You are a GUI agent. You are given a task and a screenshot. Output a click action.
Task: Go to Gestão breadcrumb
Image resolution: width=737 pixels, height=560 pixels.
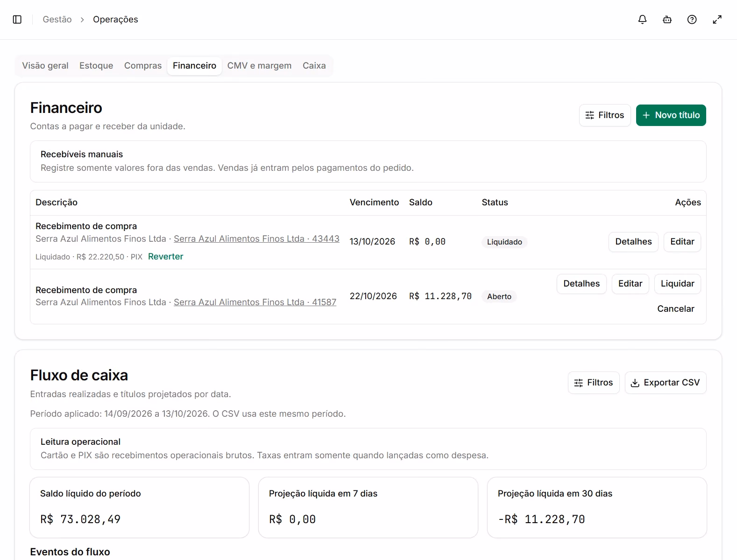pyautogui.click(x=57, y=20)
